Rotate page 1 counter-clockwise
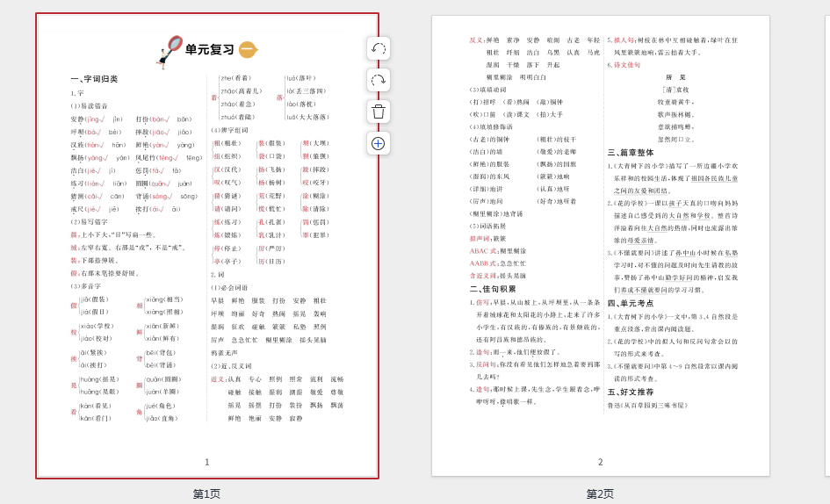830x504 pixels. click(x=379, y=48)
